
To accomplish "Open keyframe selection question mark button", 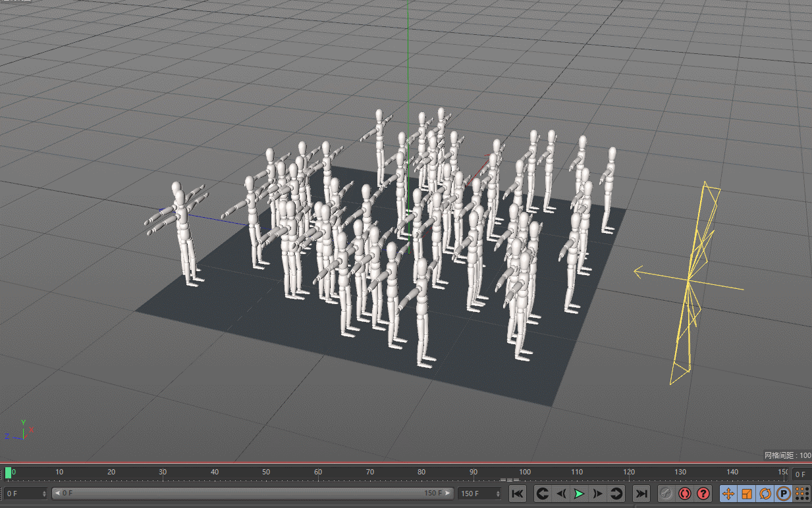I will click(703, 494).
